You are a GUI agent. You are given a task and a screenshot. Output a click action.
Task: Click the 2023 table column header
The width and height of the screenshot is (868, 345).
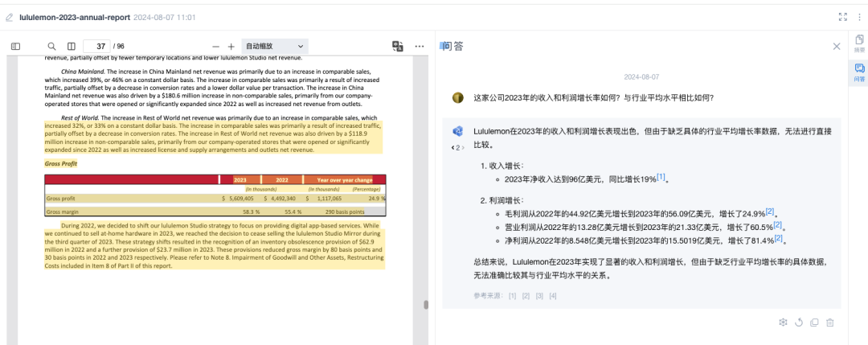coord(240,180)
